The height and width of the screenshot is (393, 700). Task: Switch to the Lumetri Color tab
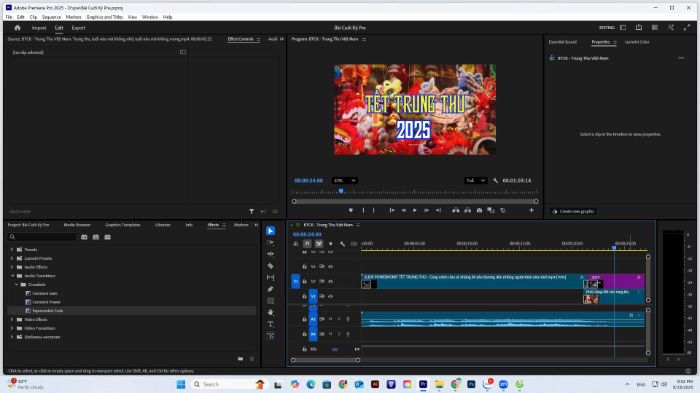(637, 42)
